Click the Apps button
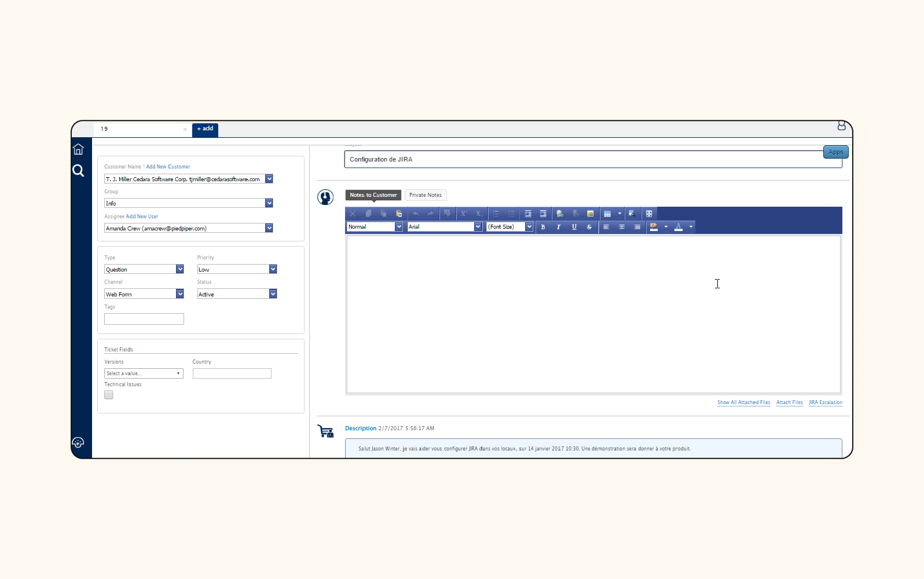Screen dimensions: 924x579 click(x=836, y=152)
